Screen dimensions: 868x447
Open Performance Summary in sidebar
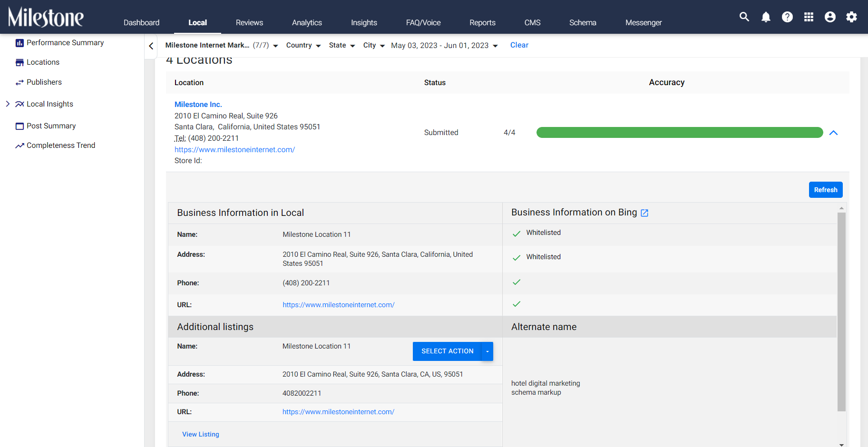coord(65,43)
